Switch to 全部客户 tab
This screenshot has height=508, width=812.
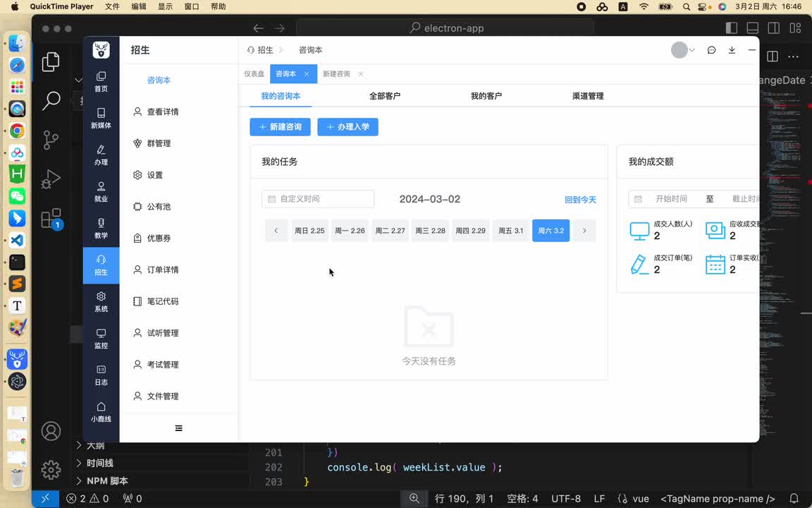pyautogui.click(x=385, y=96)
